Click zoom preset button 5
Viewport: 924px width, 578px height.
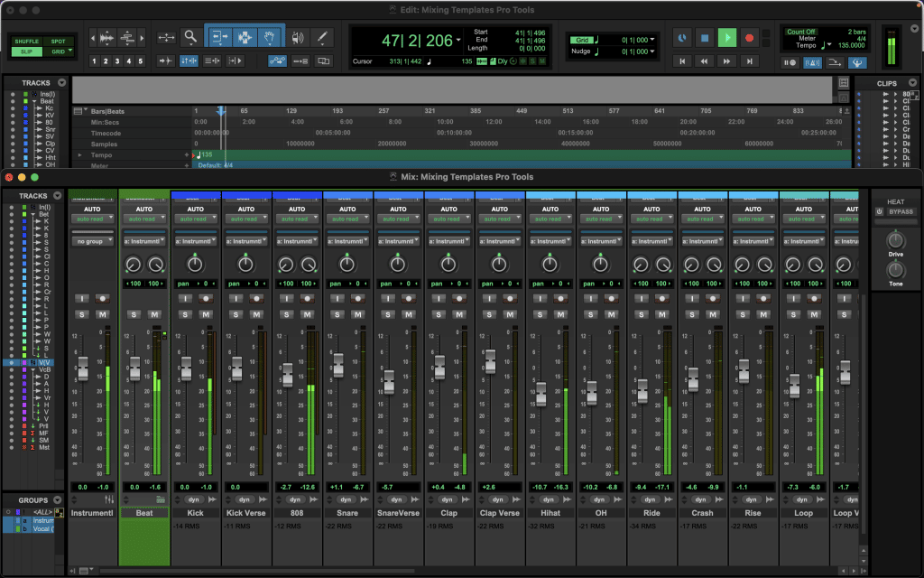pos(139,61)
